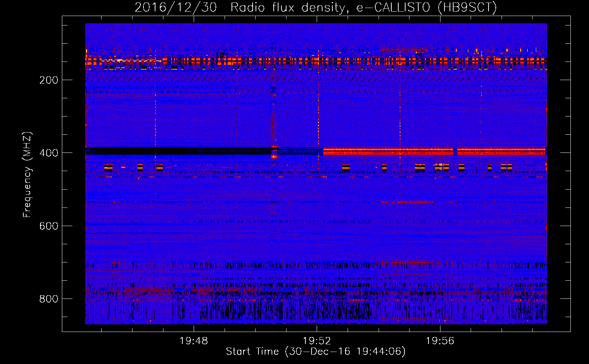
Task: Click the 400 frequency tick label
Action: (x=49, y=153)
